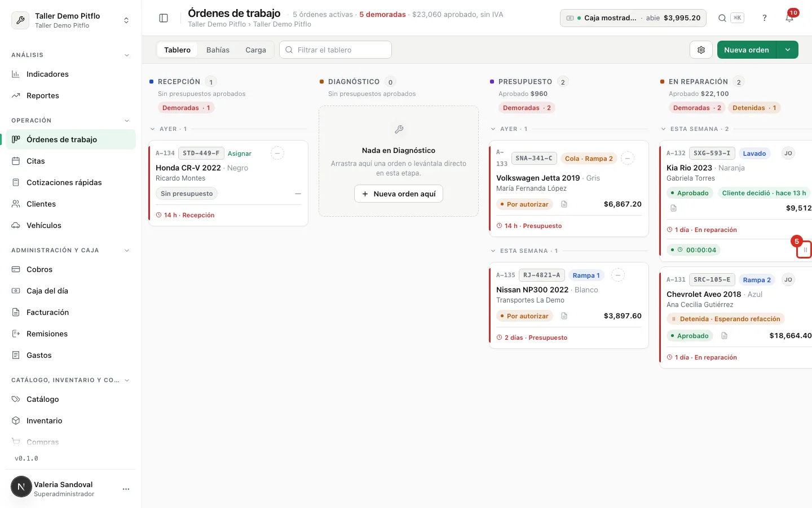Filter Recepción by the Demoradas chip

point(186,108)
